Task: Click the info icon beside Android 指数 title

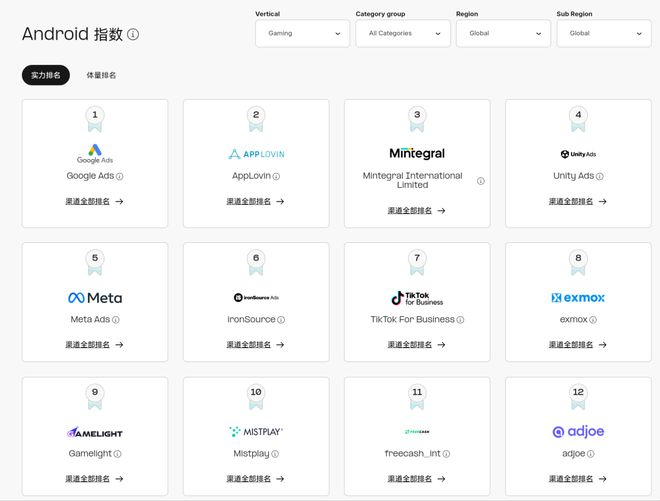Action: tap(134, 34)
